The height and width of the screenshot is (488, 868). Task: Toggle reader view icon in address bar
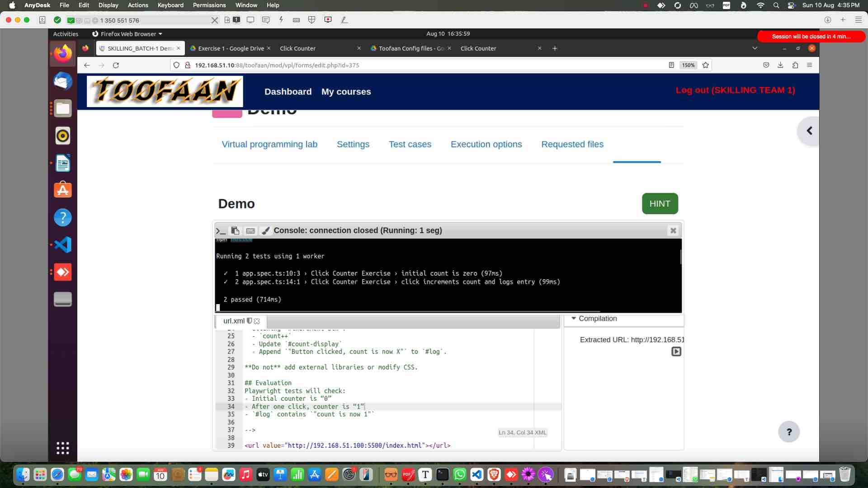[x=671, y=65]
